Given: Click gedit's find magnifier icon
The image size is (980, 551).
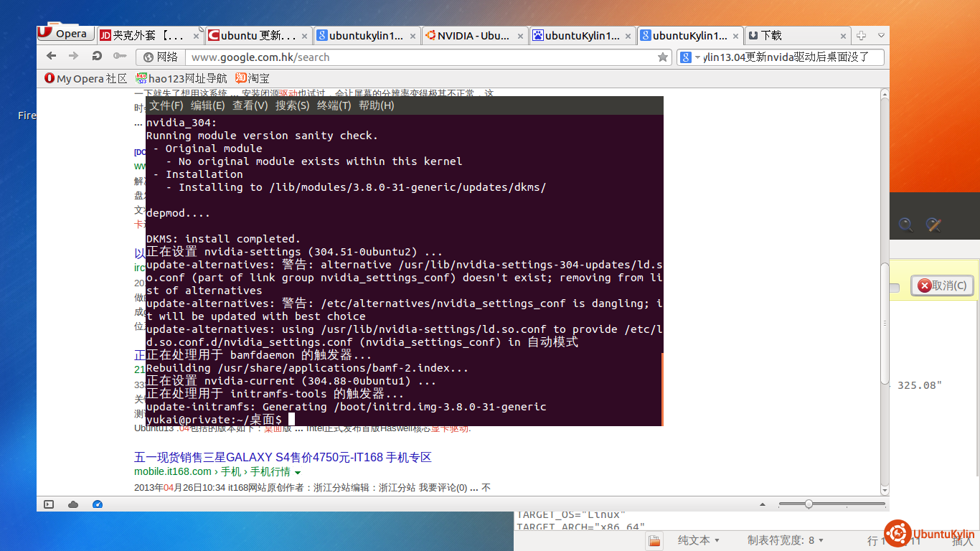Looking at the screenshot, I should coord(905,225).
